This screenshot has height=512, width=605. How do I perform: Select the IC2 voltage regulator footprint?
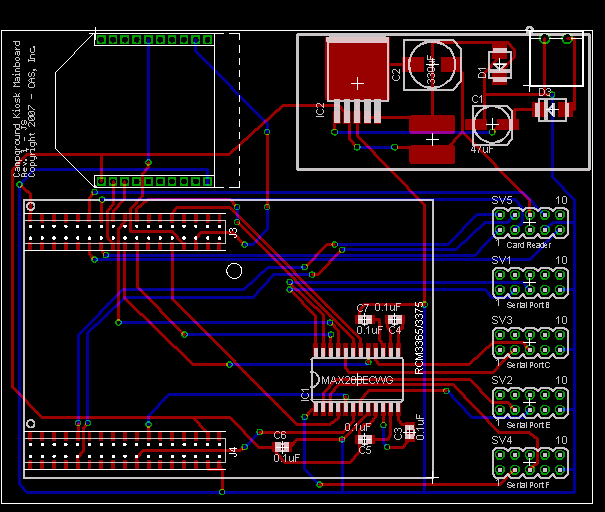pyautogui.click(x=357, y=72)
